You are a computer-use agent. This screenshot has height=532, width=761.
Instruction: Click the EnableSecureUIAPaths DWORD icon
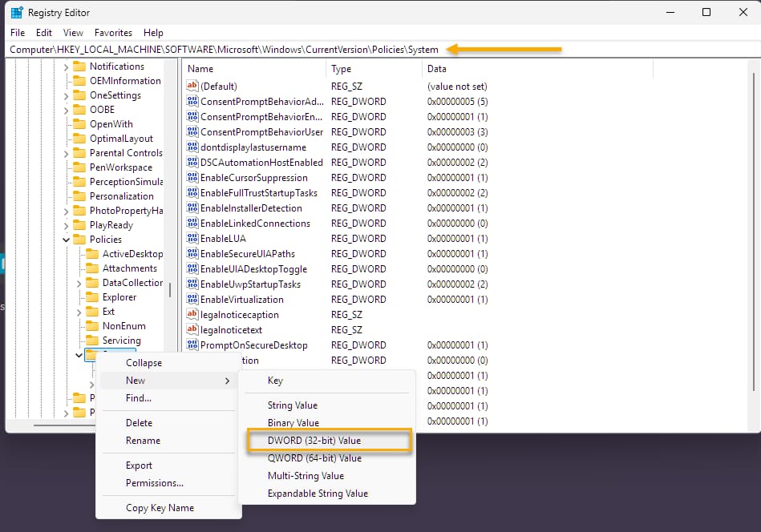coord(192,254)
